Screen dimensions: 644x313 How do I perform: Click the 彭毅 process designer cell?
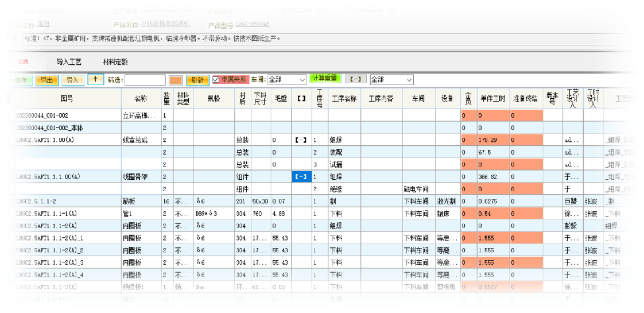pyautogui.click(x=573, y=226)
